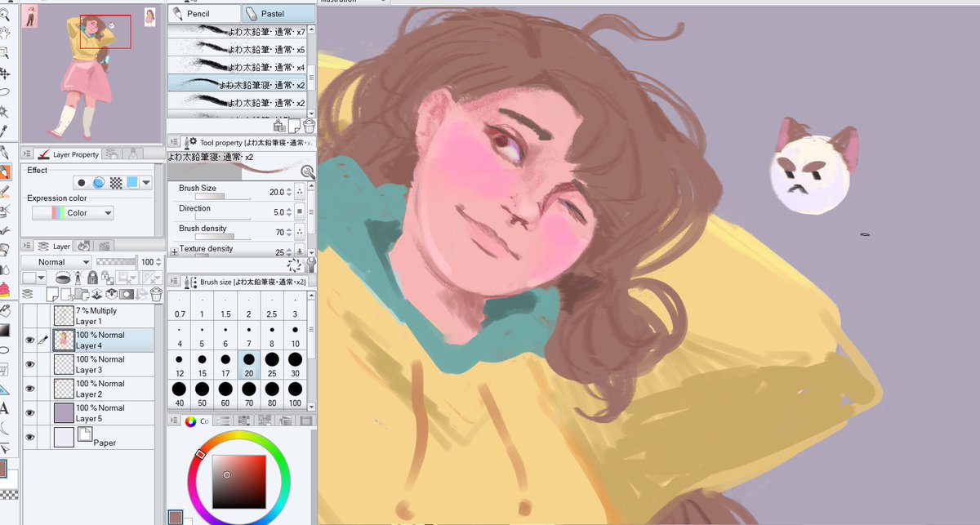Choose brush size 12

click(x=180, y=365)
